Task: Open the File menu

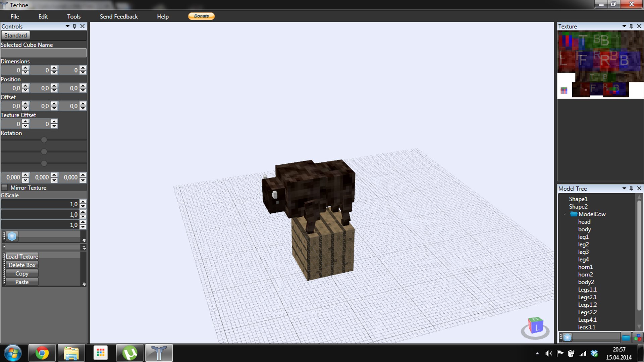Action: tap(15, 16)
